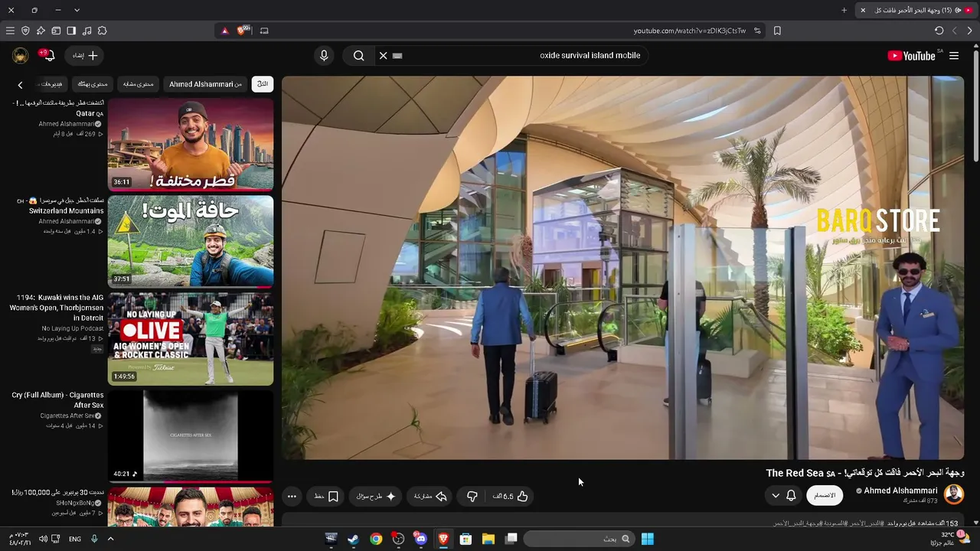Screen dimensions: 980x551
Task: Click the YouTube search magnifier button
Action: click(x=358, y=55)
